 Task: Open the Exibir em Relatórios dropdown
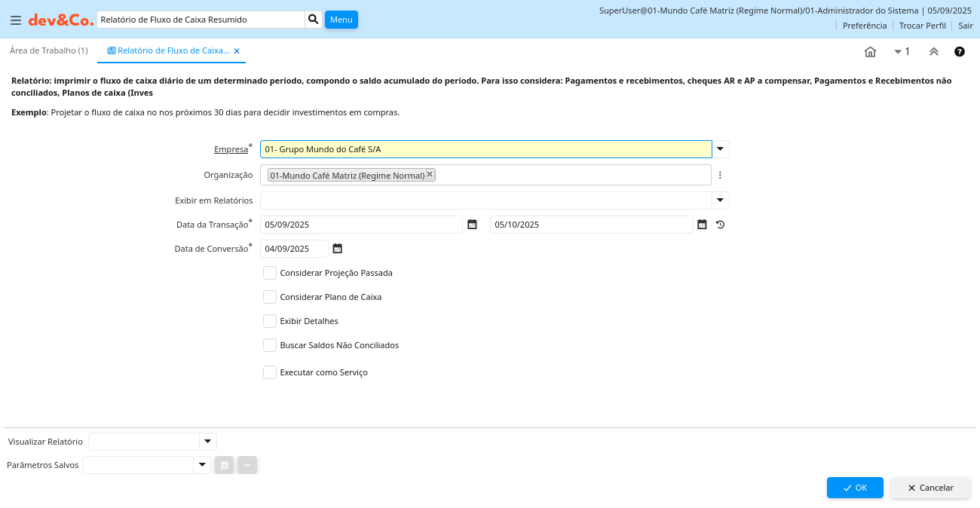[x=720, y=200]
